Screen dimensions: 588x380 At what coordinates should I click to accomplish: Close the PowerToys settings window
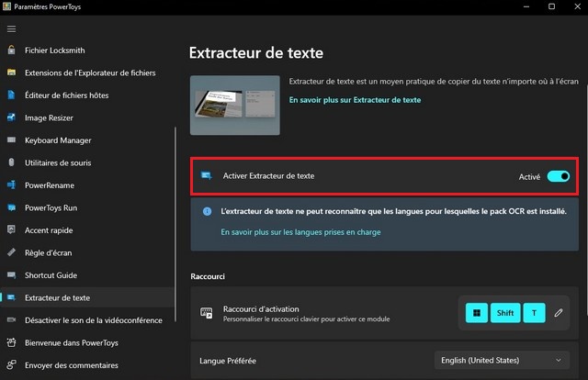click(578, 6)
